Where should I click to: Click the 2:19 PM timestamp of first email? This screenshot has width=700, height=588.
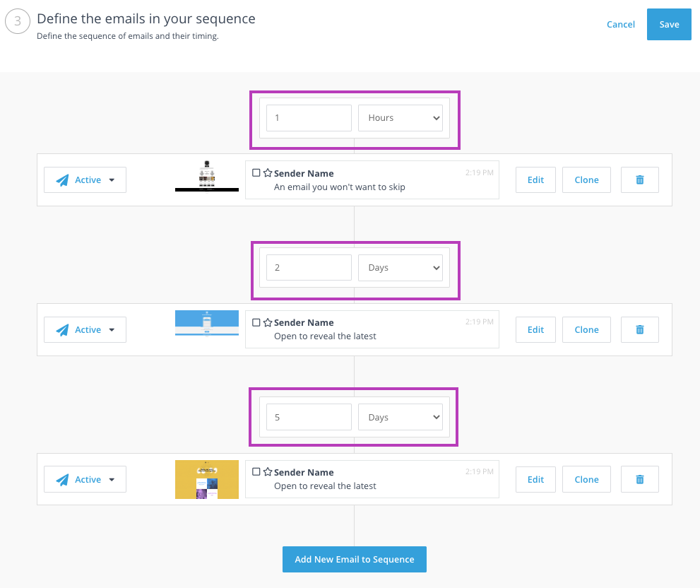[480, 172]
